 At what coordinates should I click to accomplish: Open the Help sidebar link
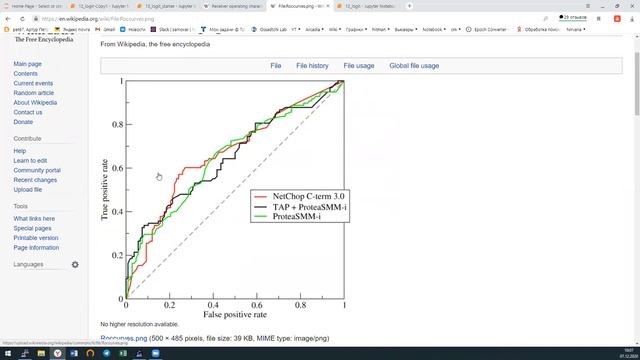pos(20,151)
